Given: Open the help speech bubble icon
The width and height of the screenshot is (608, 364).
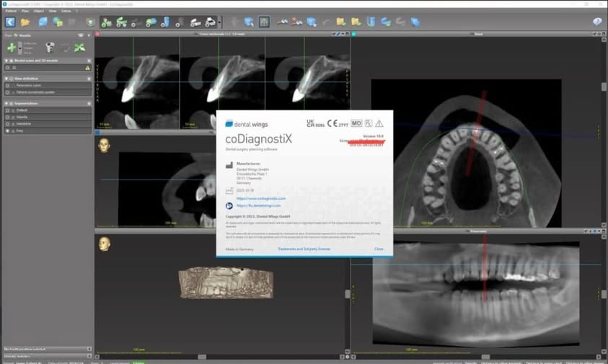Looking at the screenshot, I should coord(597,22).
